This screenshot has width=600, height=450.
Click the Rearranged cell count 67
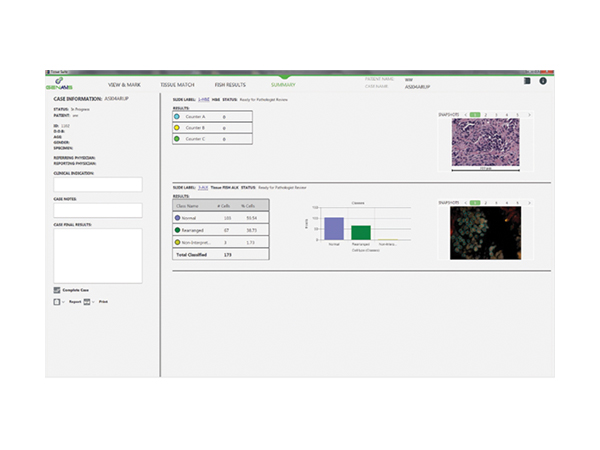click(227, 230)
